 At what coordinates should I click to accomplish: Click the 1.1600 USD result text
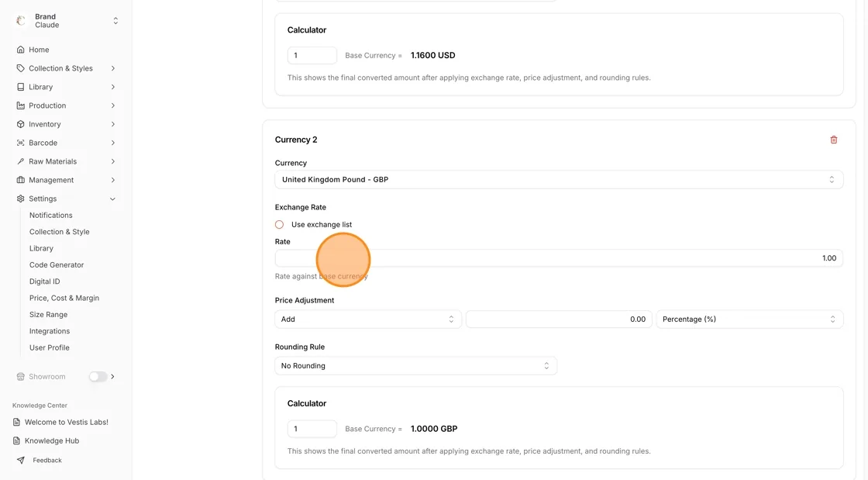pyautogui.click(x=433, y=55)
